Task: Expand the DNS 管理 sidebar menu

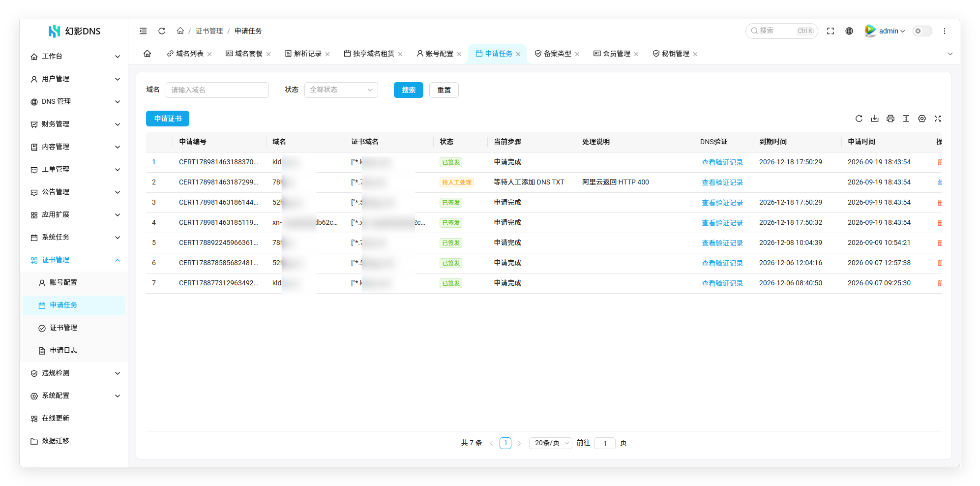Action: click(x=75, y=101)
